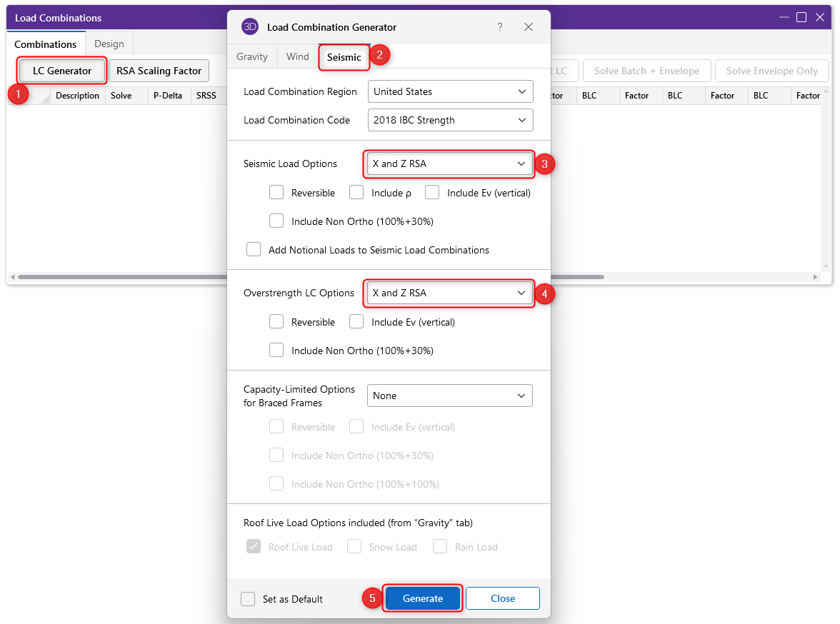
Task: Switch to the Gravity tab
Action: click(x=251, y=56)
